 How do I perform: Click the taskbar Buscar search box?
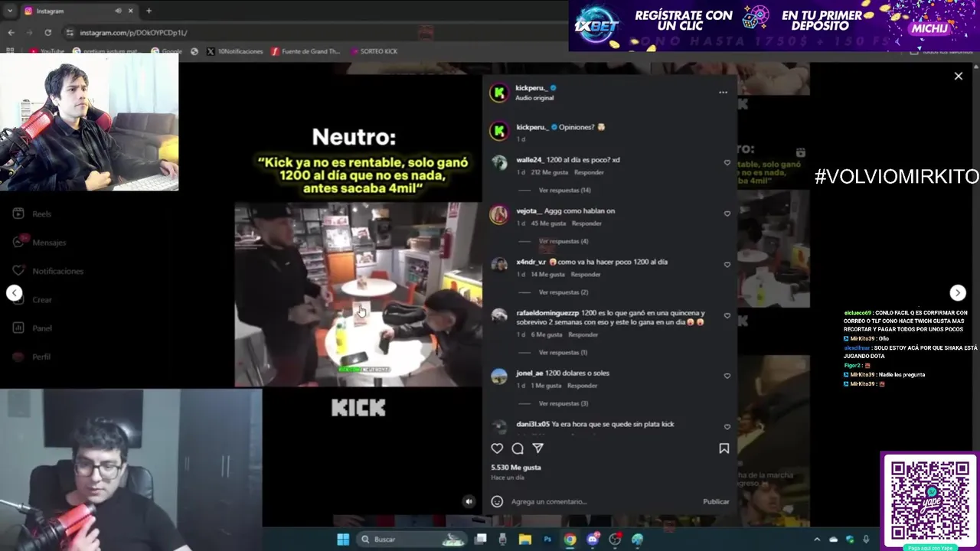(412, 540)
